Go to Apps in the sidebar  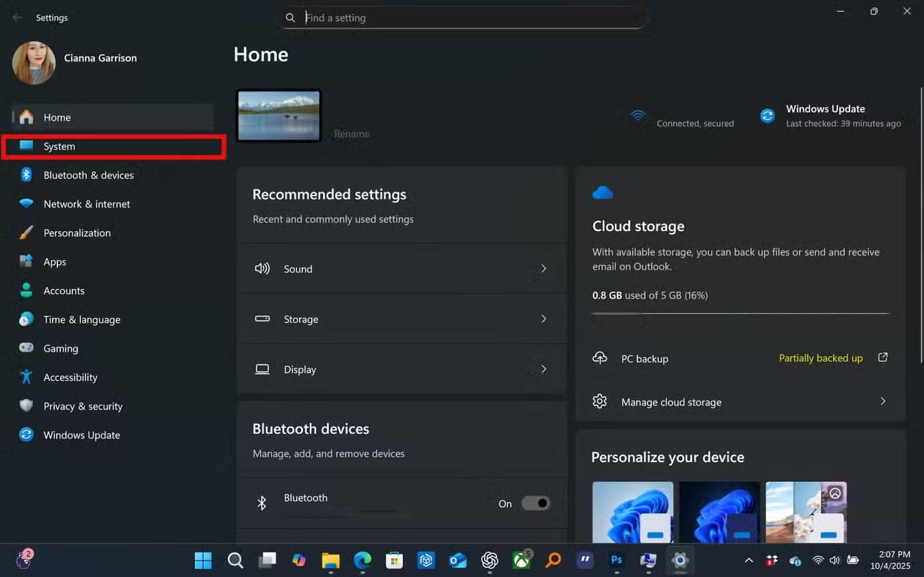[x=55, y=262]
